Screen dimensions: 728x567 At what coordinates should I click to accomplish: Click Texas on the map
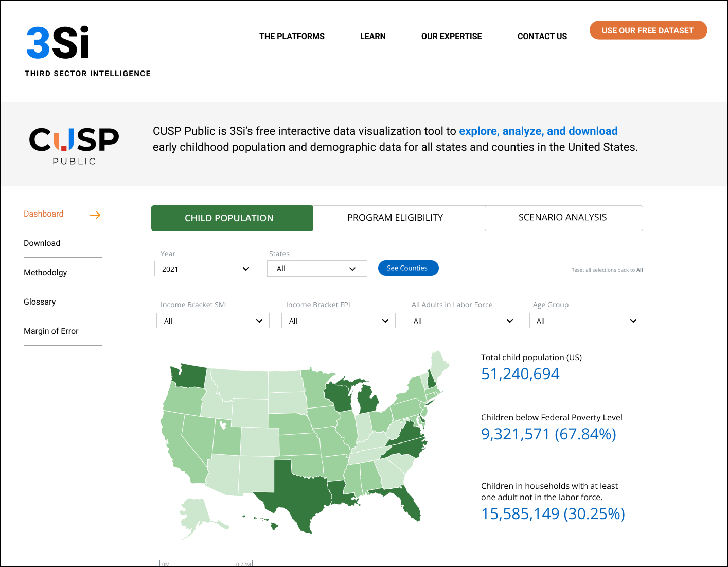297,493
